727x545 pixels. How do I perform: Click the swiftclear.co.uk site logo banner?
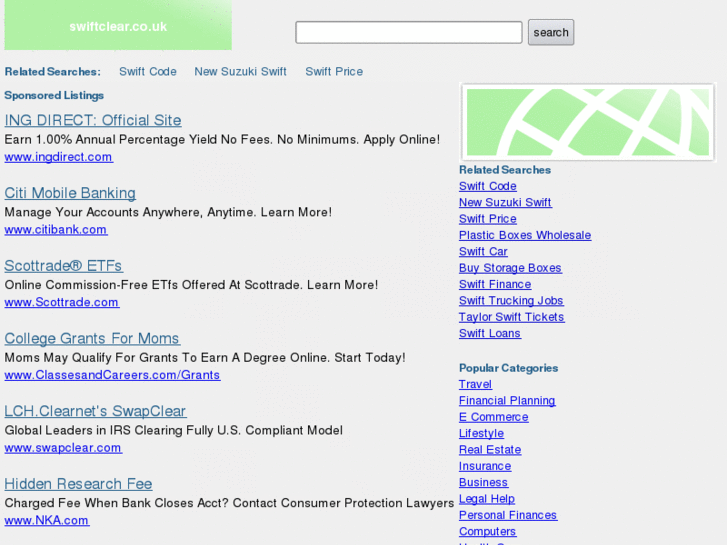point(118,25)
